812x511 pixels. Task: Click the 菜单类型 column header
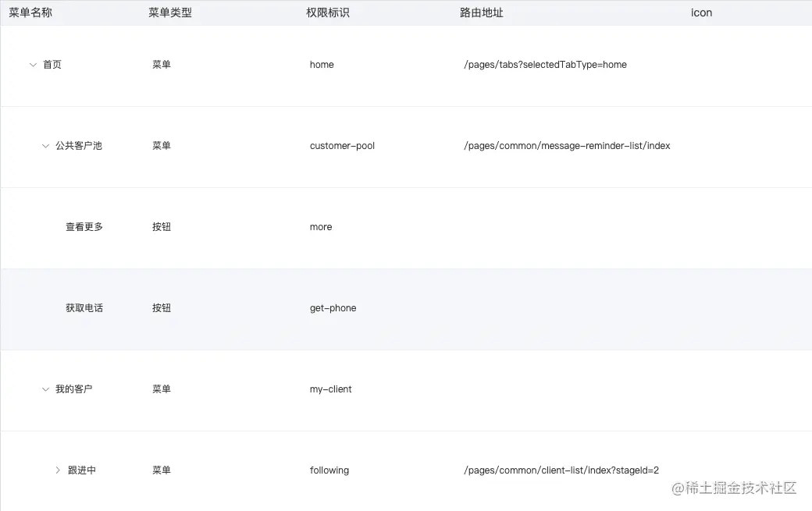[x=170, y=12]
